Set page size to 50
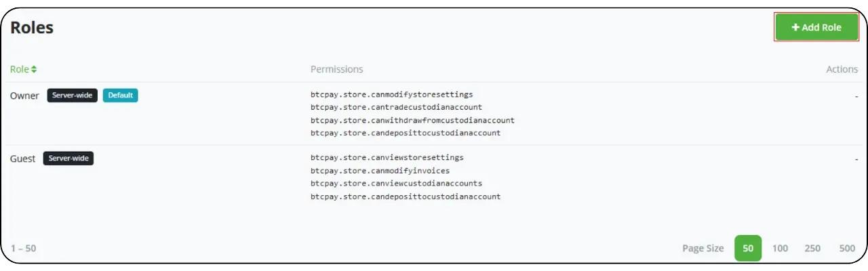 (748, 248)
